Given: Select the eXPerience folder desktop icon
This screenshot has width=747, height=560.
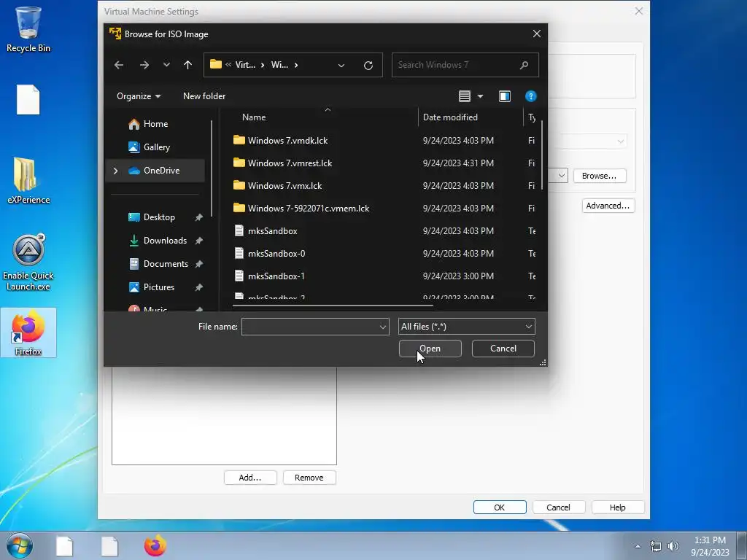Looking at the screenshot, I should [28, 181].
